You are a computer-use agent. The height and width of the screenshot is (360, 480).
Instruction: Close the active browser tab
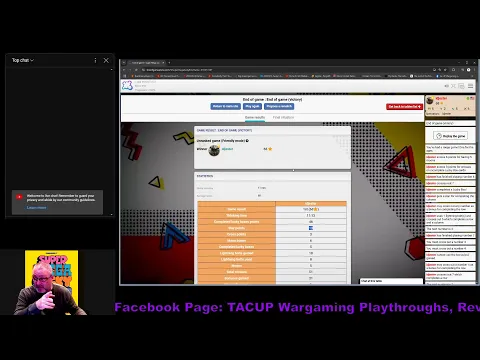pos(163,63)
